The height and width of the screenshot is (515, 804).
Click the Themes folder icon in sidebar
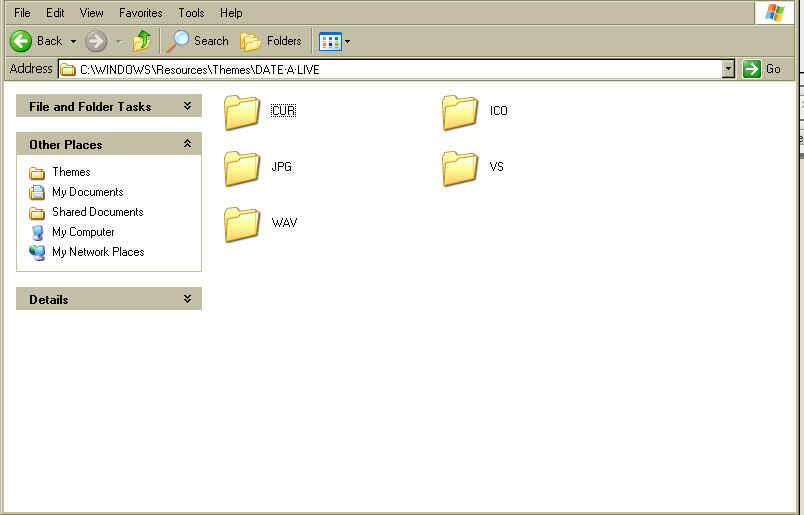click(37, 173)
